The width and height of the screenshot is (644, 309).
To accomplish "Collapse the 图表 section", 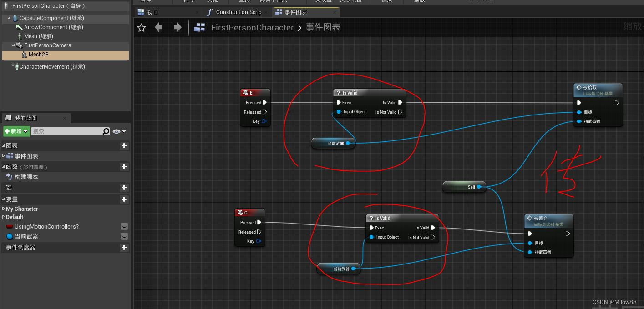I will pos(4,146).
